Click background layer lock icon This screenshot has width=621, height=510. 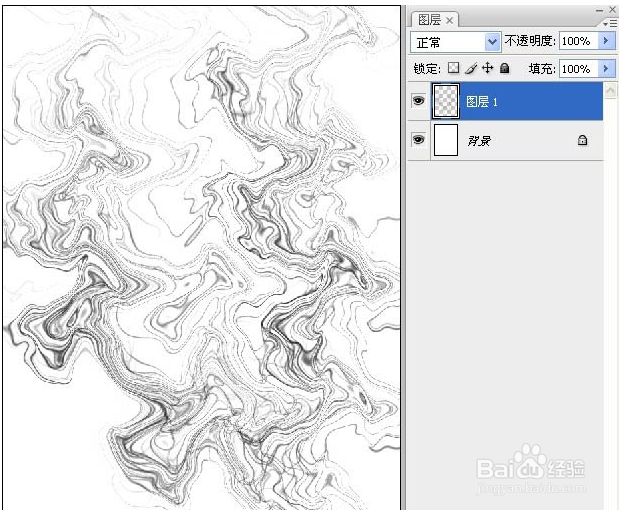pos(582,140)
